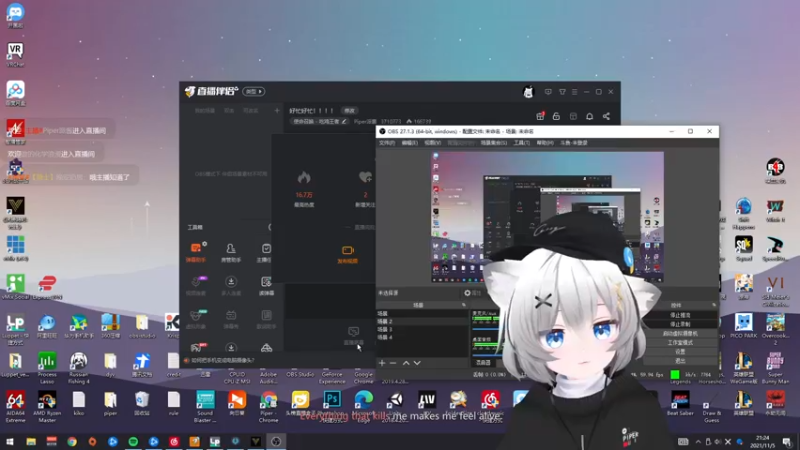The height and width of the screenshot is (450, 800).
Task: Add a tab with 直播伴侣 plus icon
Action: tap(277, 110)
